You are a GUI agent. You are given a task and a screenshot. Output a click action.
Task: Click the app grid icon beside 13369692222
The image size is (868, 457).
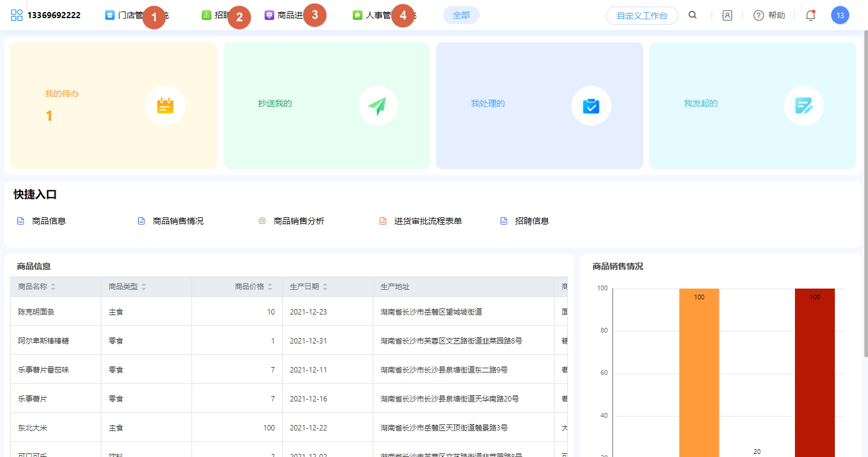click(x=17, y=15)
